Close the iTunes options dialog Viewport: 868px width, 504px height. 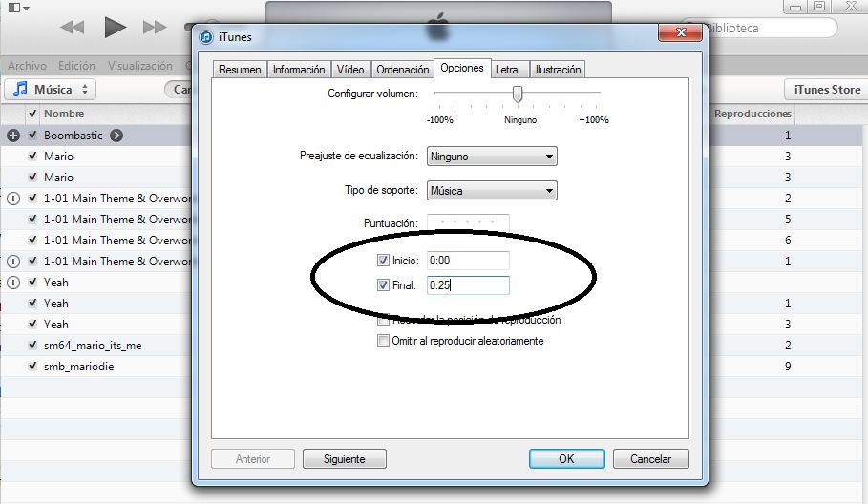click(x=680, y=32)
